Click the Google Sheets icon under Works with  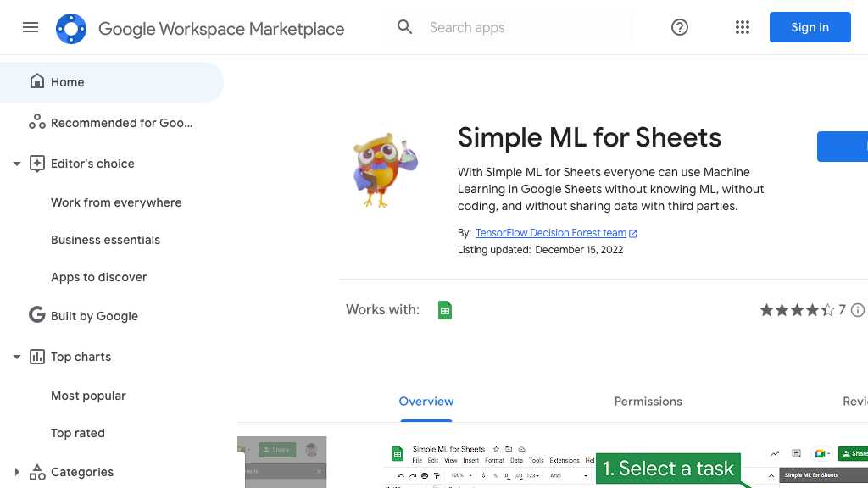pos(445,310)
